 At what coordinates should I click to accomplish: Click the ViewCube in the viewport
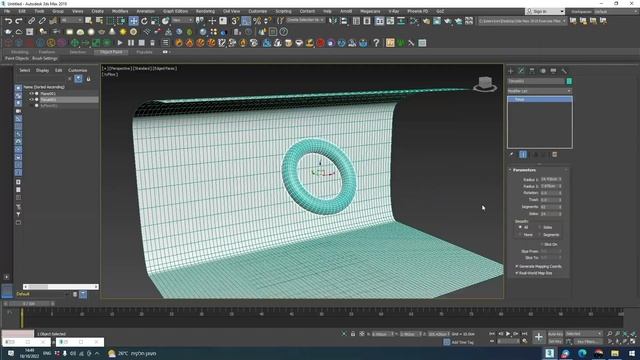tap(485, 84)
